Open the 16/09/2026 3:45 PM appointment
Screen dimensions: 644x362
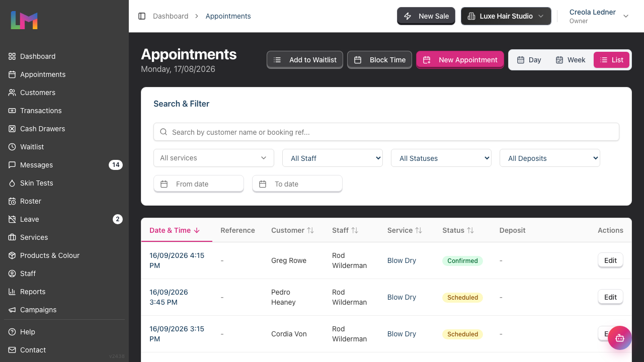click(x=169, y=297)
